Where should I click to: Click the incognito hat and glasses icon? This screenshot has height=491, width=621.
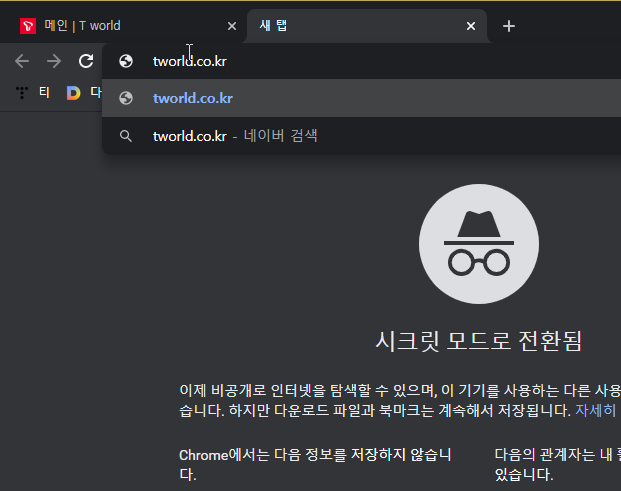point(479,244)
